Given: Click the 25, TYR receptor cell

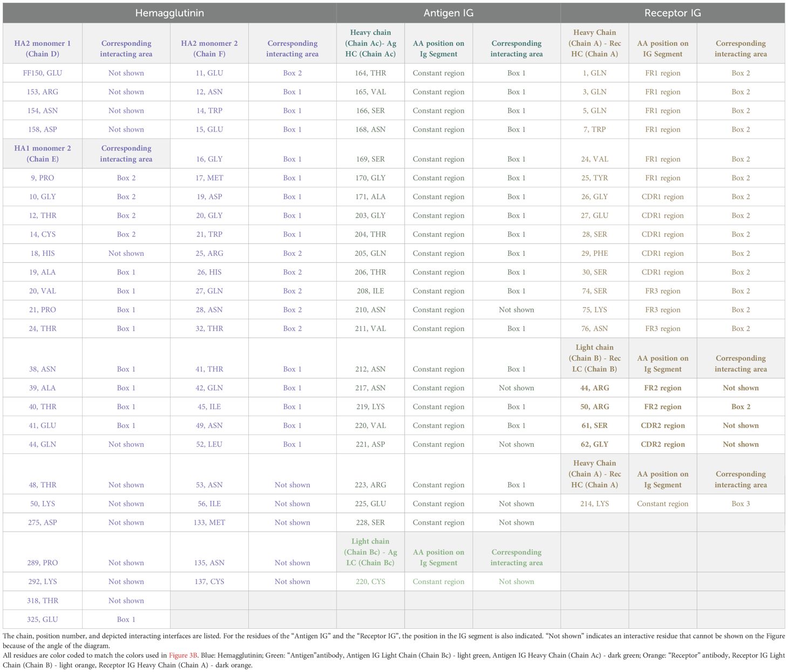Looking at the screenshot, I should tap(594, 178).
